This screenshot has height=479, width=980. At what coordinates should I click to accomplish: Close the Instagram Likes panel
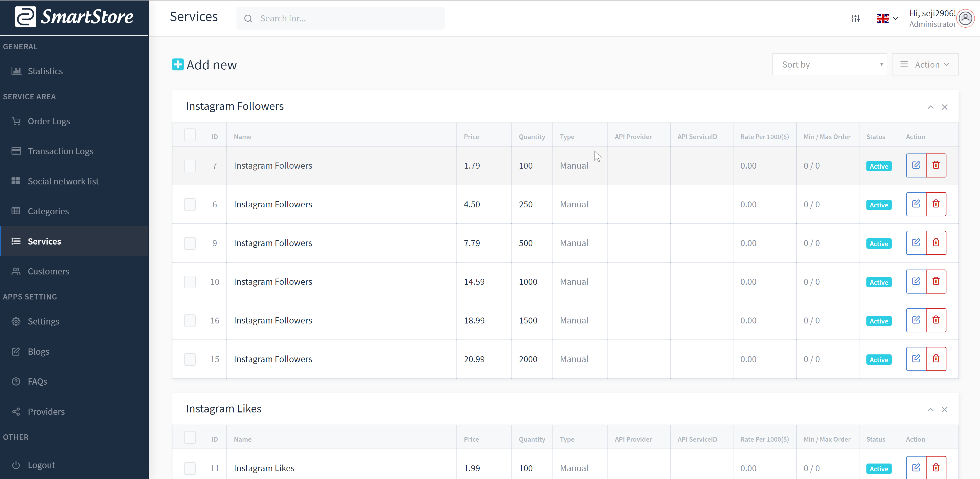pyautogui.click(x=944, y=410)
